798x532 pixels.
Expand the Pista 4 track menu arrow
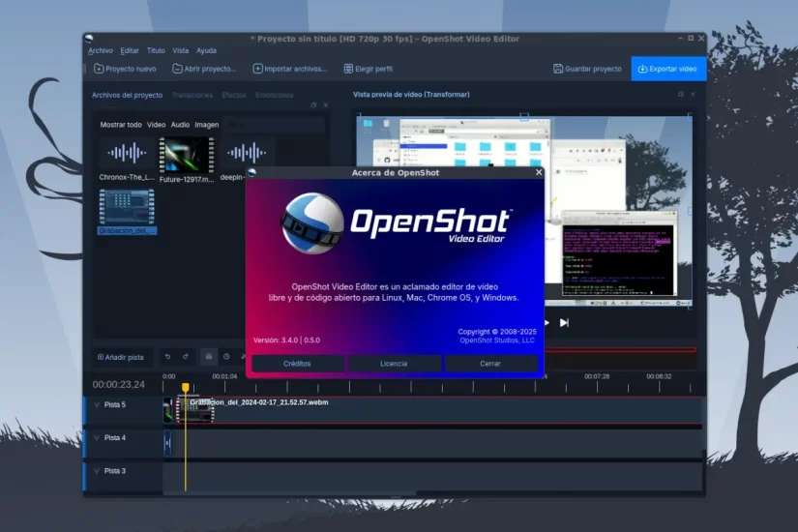pos(96,438)
